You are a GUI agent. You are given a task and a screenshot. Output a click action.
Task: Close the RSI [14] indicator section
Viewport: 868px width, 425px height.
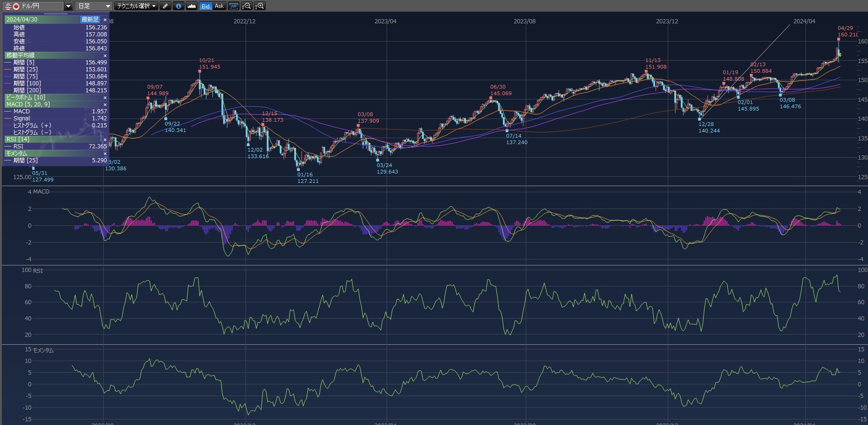(x=105, y=139)
